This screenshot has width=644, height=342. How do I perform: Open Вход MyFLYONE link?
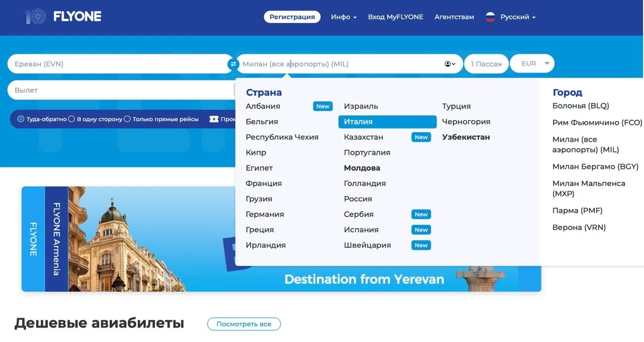[395, 17]
